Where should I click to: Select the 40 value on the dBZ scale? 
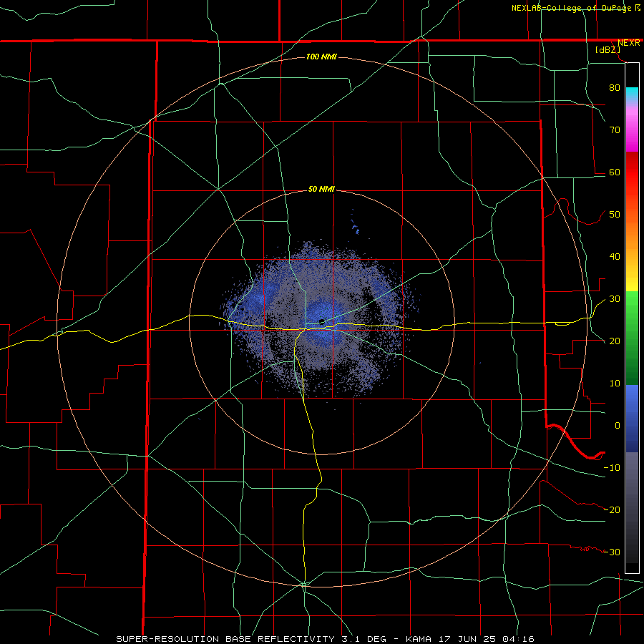pyautogui.click(x=615, y=257)
